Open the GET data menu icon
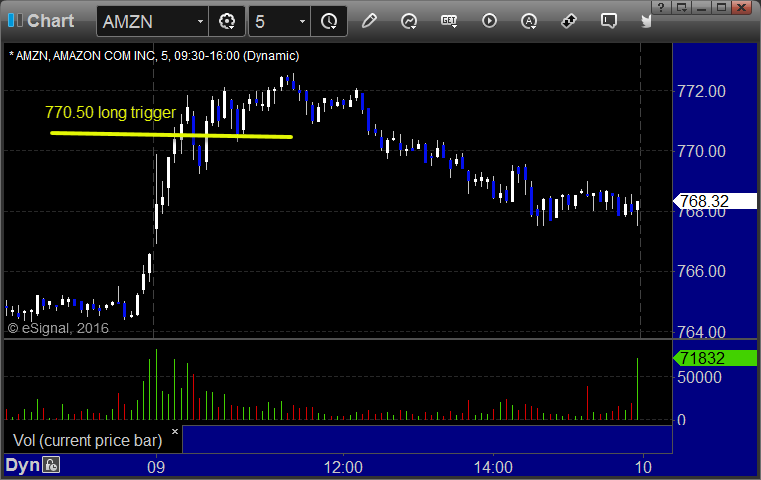The width and height of the screenshot is (761, 480). pos(449,21)
